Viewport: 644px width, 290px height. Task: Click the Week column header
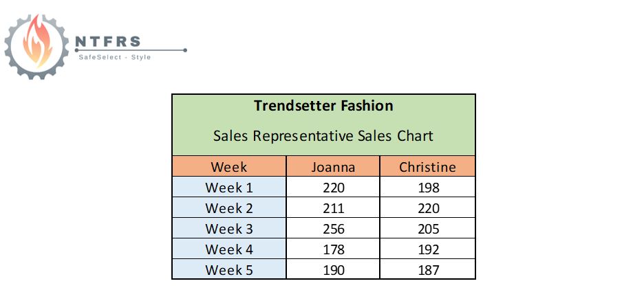click(x=228, y=166)
